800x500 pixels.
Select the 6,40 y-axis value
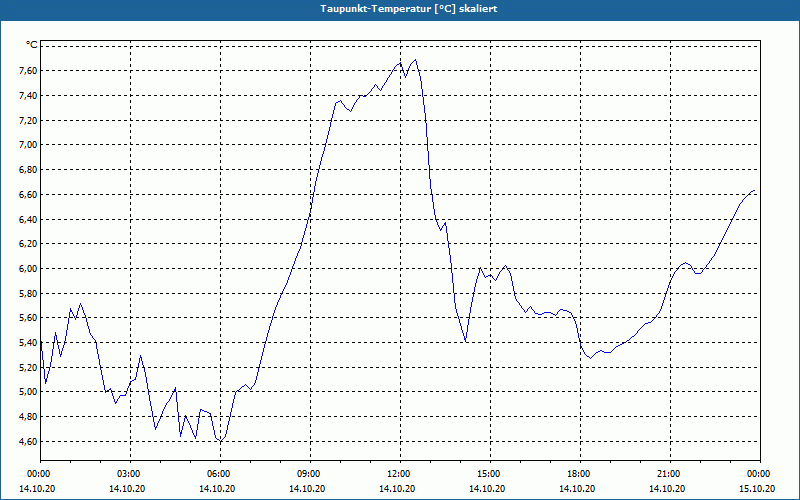coord(28,219)
